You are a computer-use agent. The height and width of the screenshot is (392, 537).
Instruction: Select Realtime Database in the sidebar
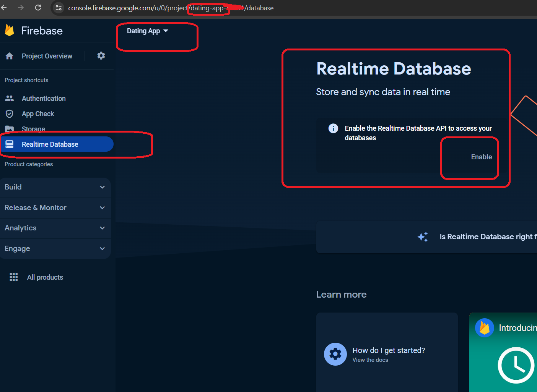[x=50, y=144]
